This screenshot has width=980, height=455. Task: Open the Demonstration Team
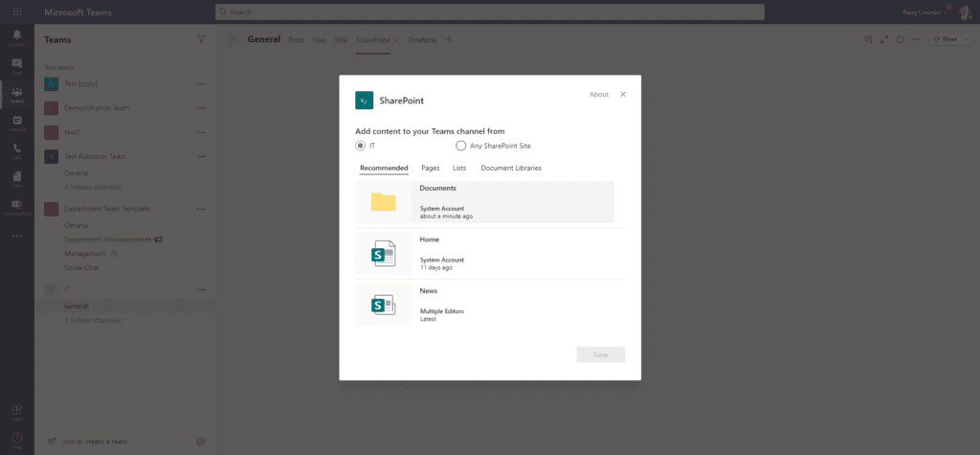point(97,108)
